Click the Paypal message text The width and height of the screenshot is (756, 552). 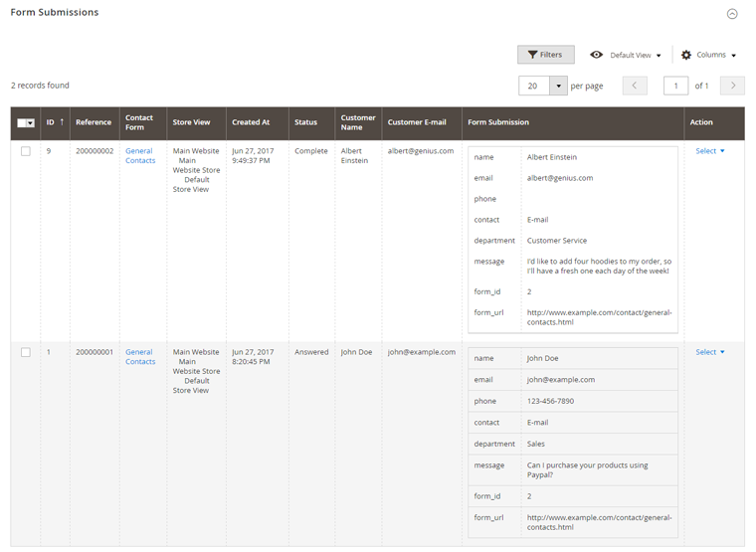pos(587,470)
